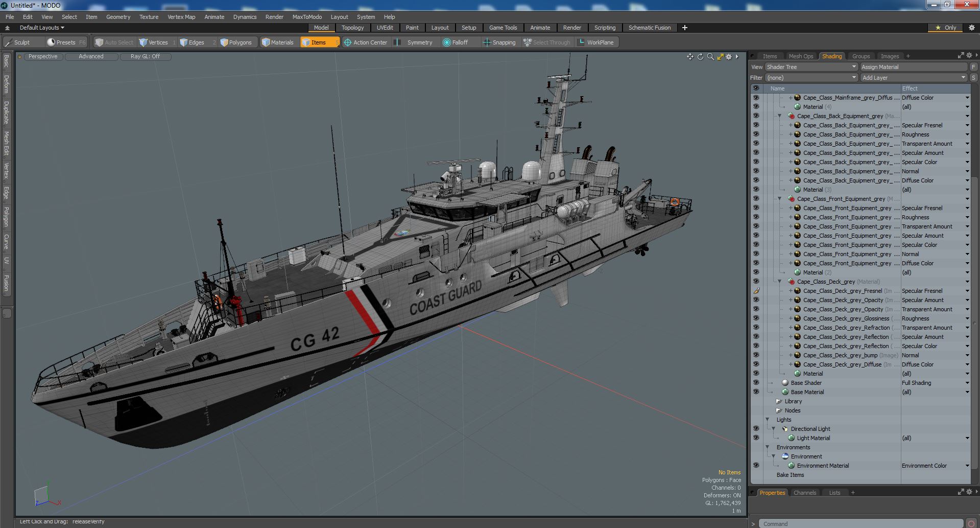
Task: Switch to the Mesh Ops tab
Action: pyautogui.click(x=801, y=56)
